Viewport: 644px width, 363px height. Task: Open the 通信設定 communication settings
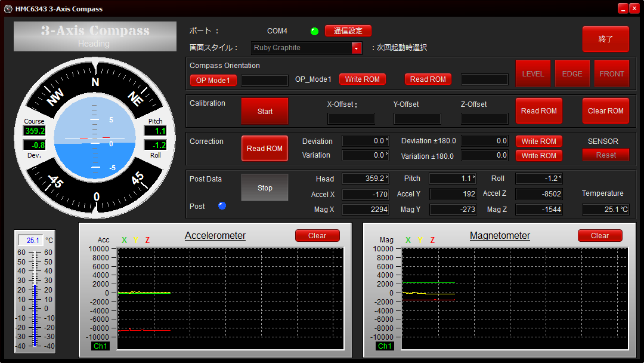point(348,31)
